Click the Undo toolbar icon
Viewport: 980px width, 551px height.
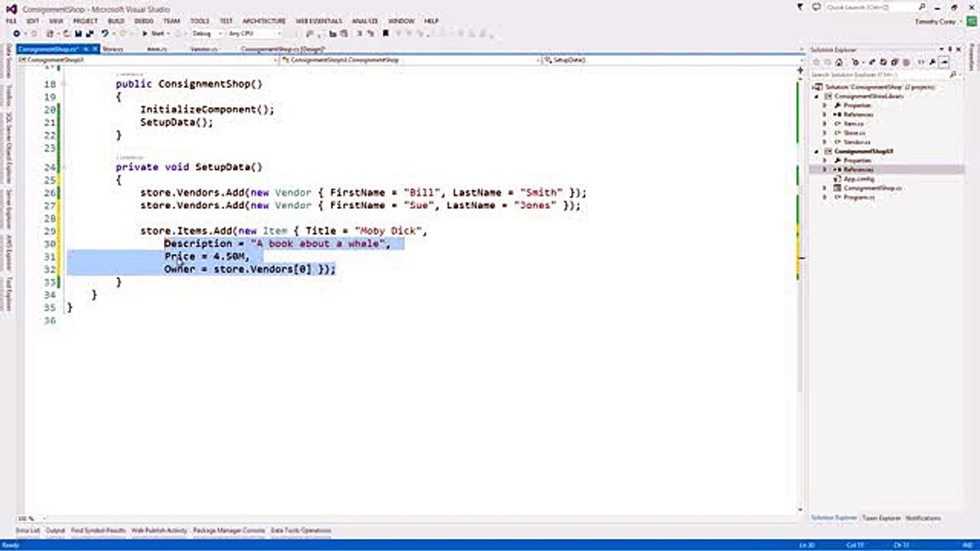pos(105,34)
